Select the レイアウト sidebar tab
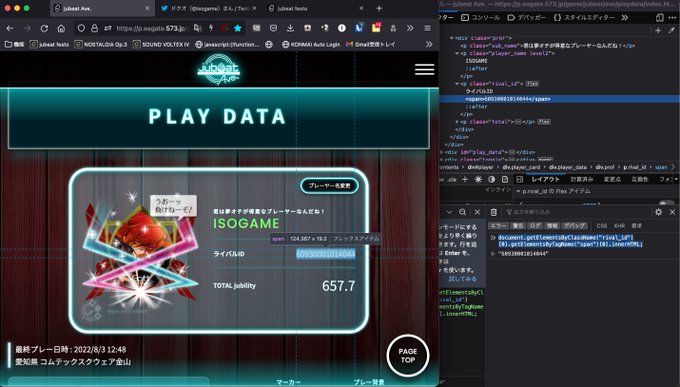The width and height of the screenshot is (680, 387). coord(546,179)
